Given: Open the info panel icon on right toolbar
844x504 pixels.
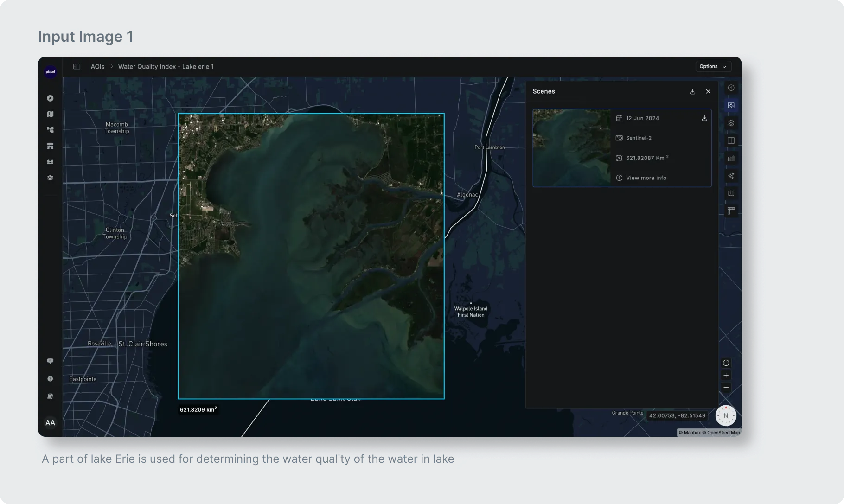Looking at the screenshot, I should (x=731, y=88).
